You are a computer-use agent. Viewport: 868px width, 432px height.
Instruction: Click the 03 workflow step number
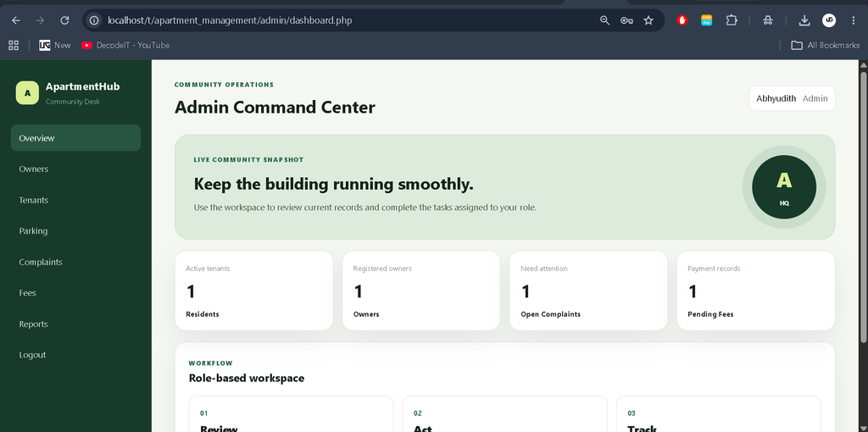(x=632, y=413)
